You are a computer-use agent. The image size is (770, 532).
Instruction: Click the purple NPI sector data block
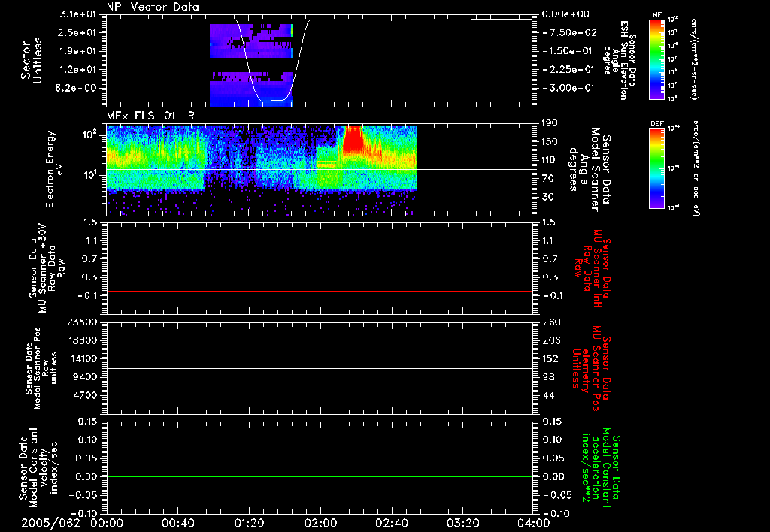coord(251,65)
